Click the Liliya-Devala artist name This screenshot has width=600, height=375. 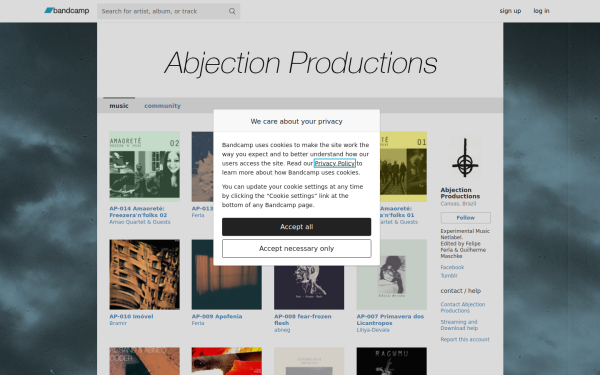(x=373, y=330)
